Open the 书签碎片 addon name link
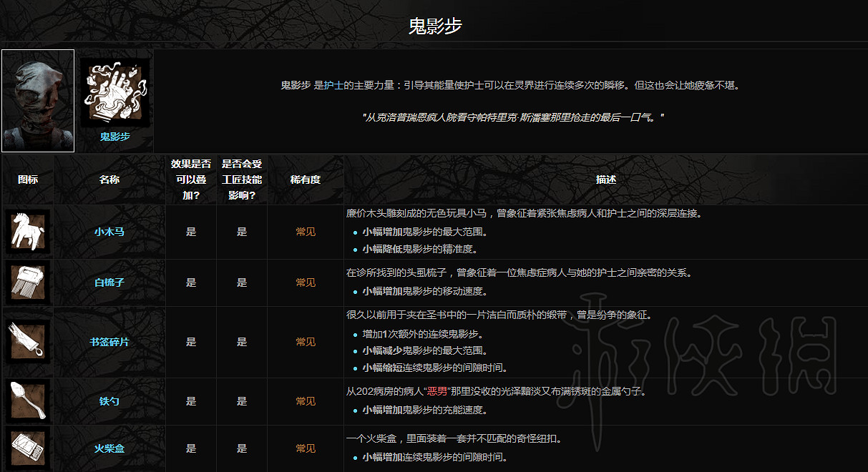This screenshot has height=472, width=868. pyautogui.click(x=109, y=342)
